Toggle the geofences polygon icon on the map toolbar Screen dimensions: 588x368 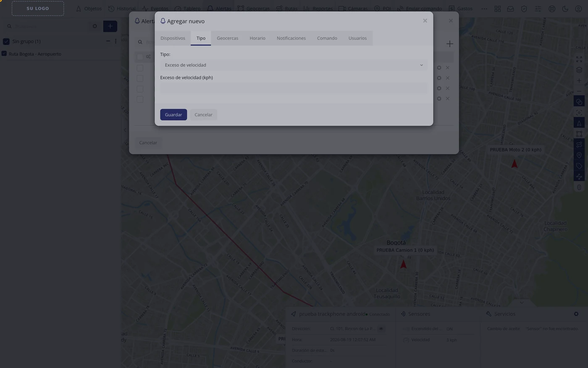pyautogui.click(x=579, y=134)
